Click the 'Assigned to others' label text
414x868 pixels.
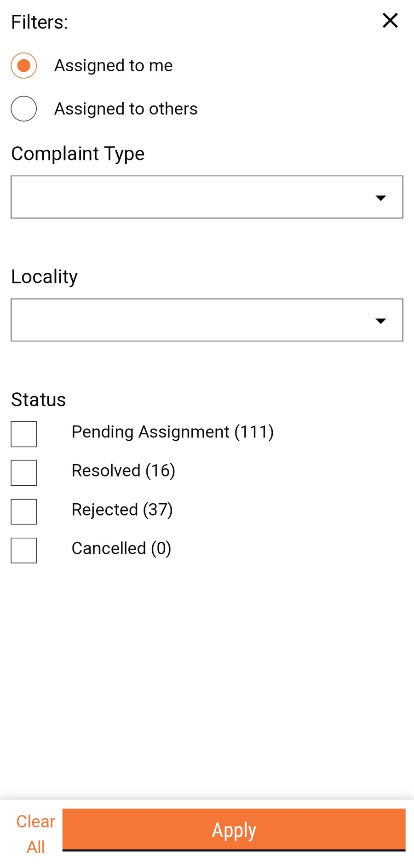(126, 109)
